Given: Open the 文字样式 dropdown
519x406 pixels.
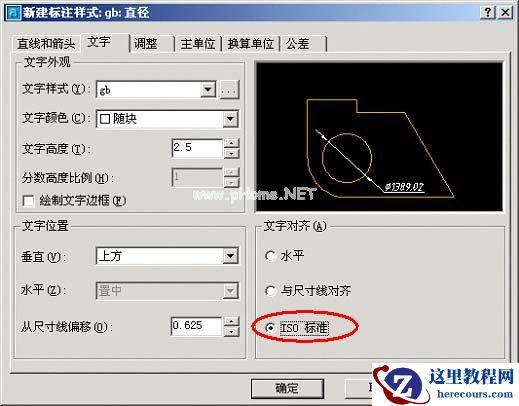Looking at the screenshot, I should (x=208, y=90).
